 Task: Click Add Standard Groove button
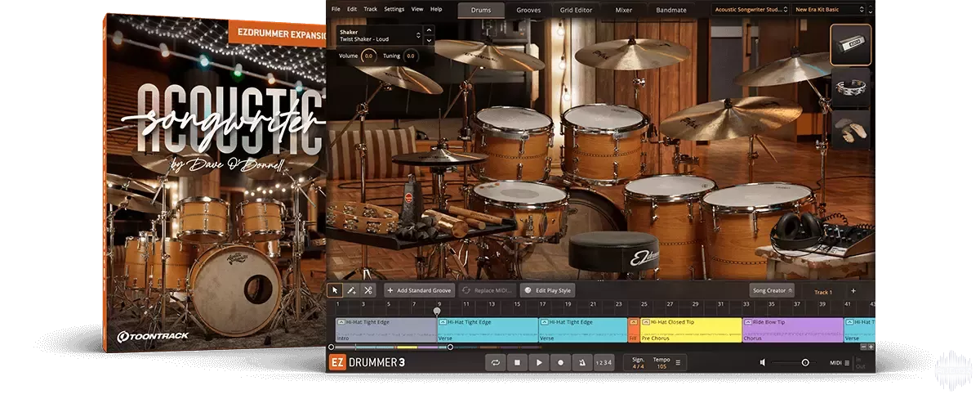[420, 290]
